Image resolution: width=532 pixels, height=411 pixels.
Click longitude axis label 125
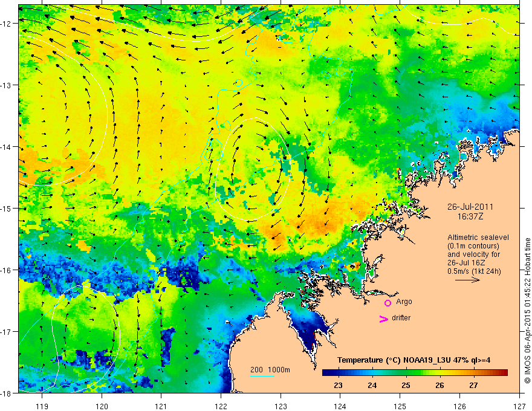point(400,406)
